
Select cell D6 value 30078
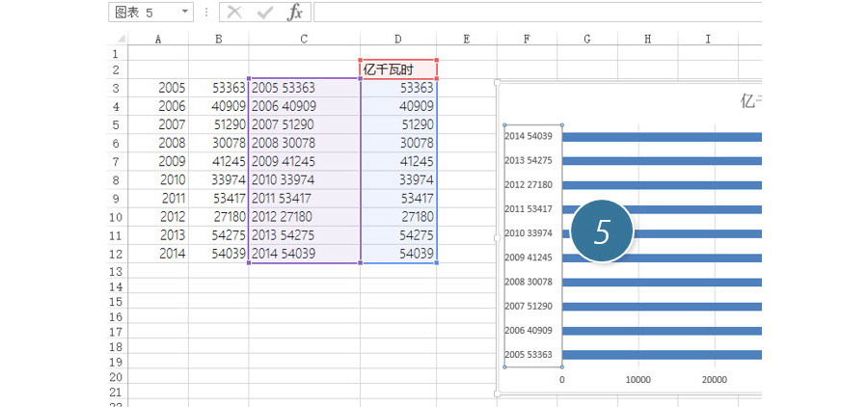pos(398,143)
